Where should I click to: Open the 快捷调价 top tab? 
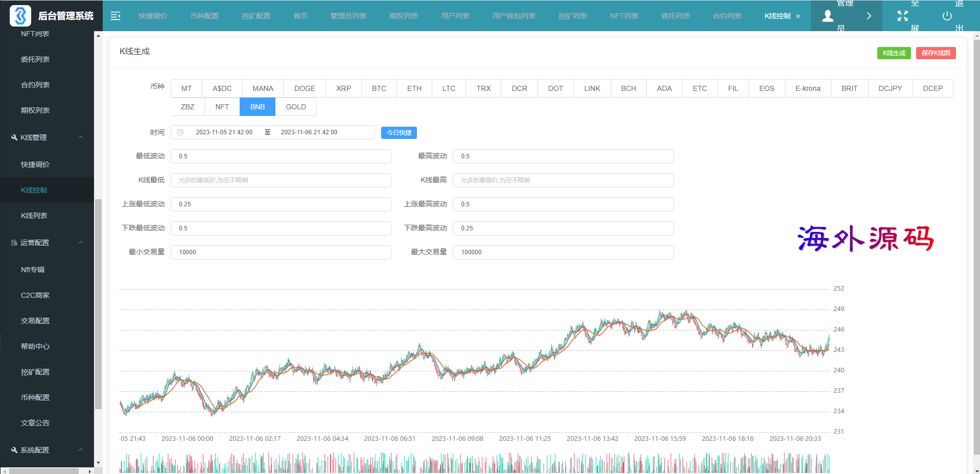(153, 16)
